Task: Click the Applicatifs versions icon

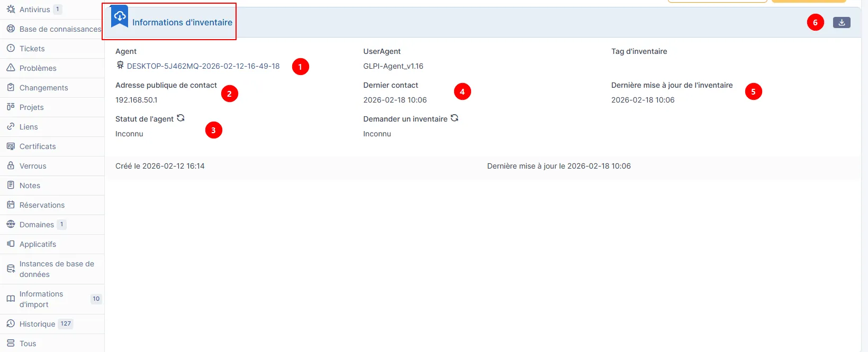Action: (11, 244)
